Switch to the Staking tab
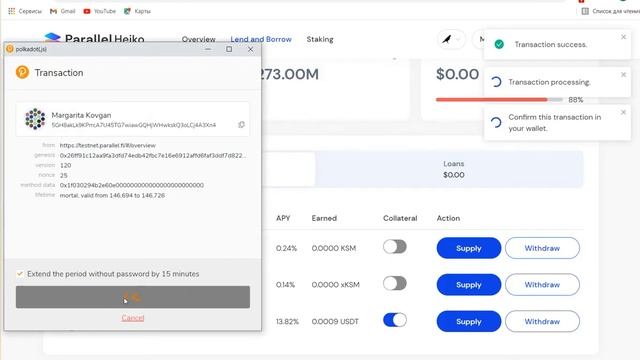 click(320, 39)
